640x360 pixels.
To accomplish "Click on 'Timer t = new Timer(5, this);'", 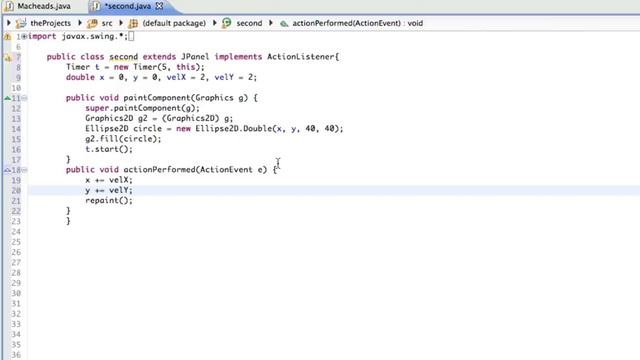I will point(135,67).
